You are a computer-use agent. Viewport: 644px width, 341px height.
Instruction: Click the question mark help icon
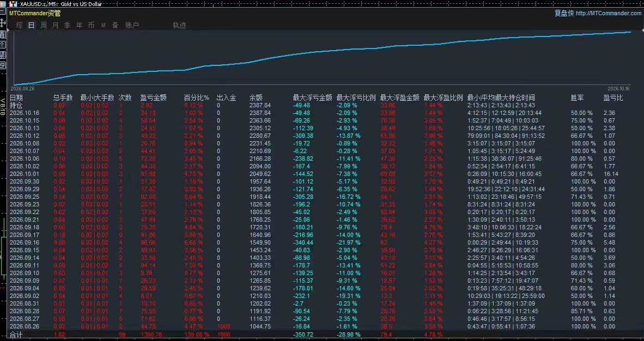coord(3,44)
